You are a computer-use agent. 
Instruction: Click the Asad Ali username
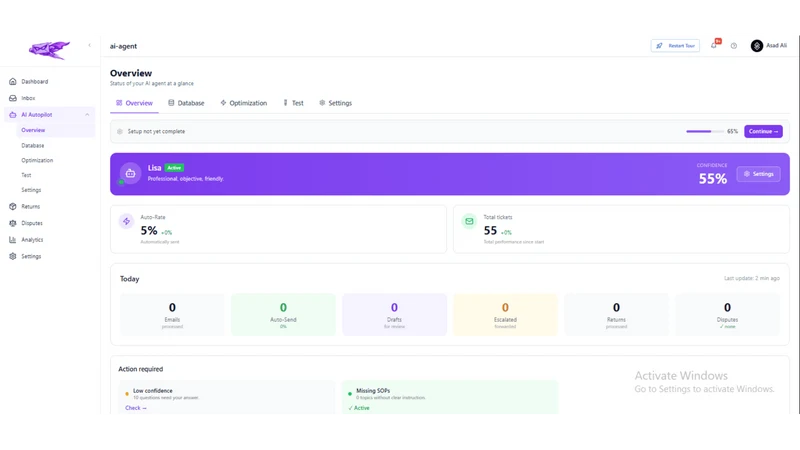coord(777,45)
